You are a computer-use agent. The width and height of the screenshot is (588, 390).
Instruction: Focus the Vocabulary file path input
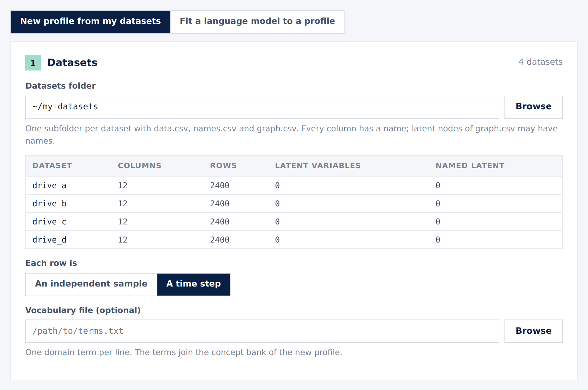click(262, 331)
